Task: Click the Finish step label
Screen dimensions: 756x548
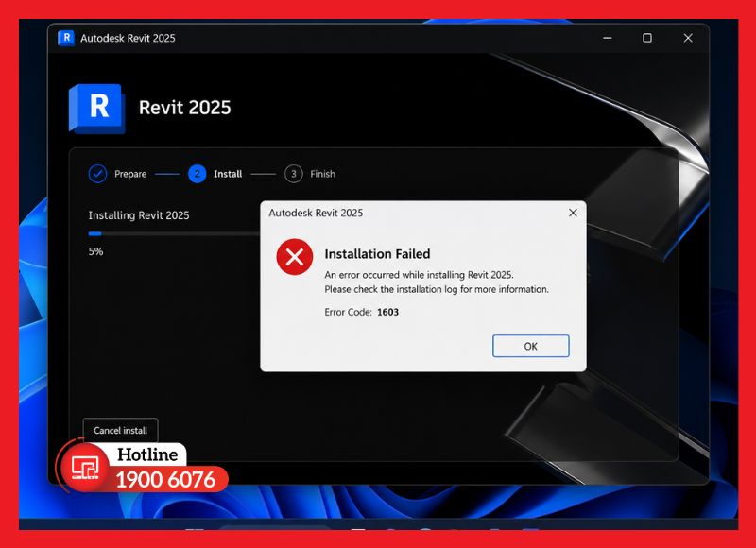Action: [322, 174]
